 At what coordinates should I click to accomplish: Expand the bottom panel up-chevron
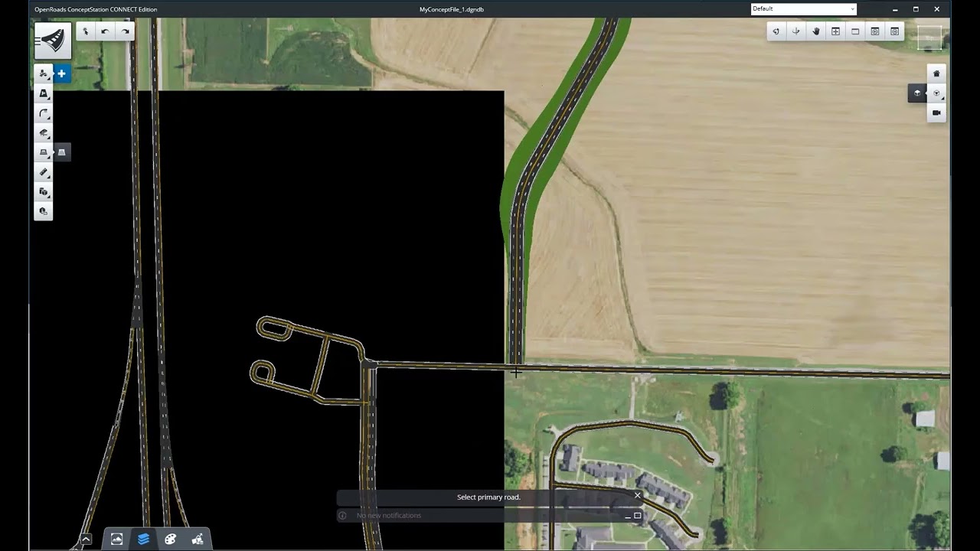click(86, 539)
